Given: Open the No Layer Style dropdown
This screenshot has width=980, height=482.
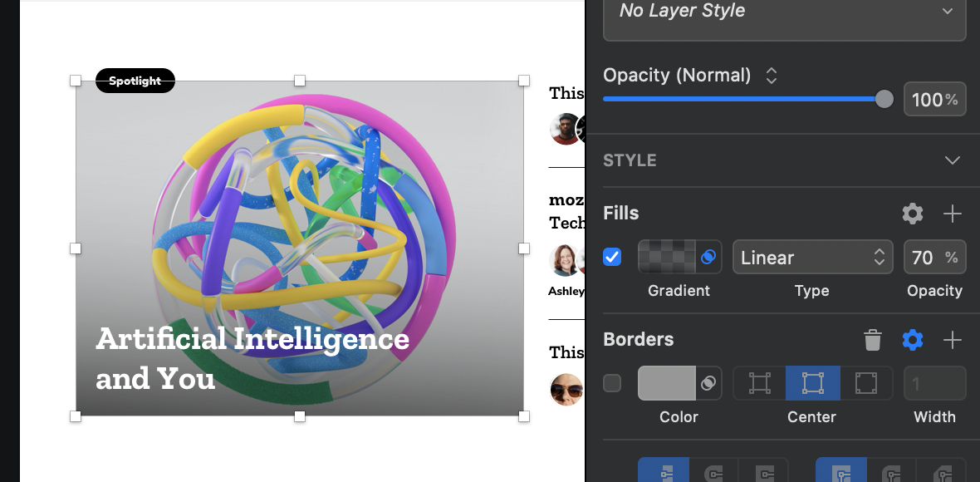Looking at the screenshot, I should pos(784,12).
